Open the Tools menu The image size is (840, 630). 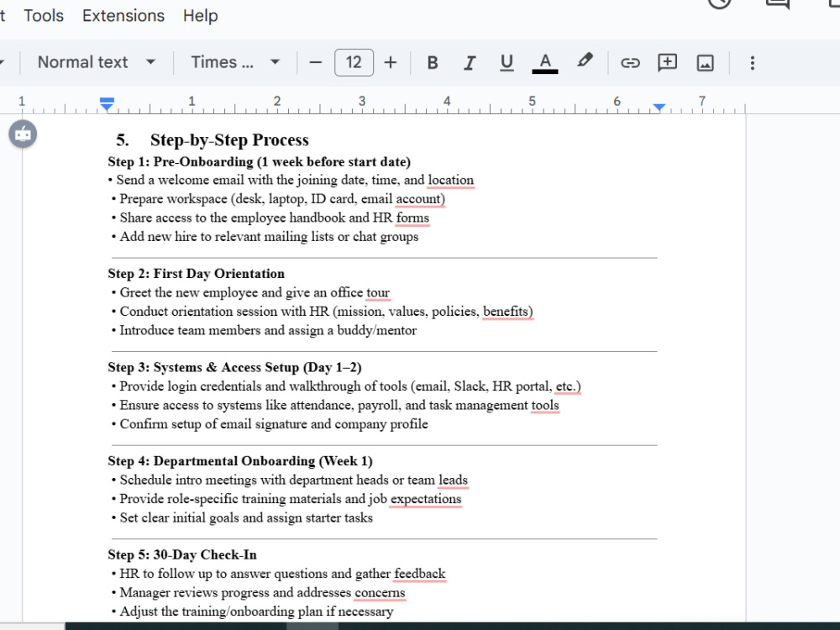[x=44, y=15]
